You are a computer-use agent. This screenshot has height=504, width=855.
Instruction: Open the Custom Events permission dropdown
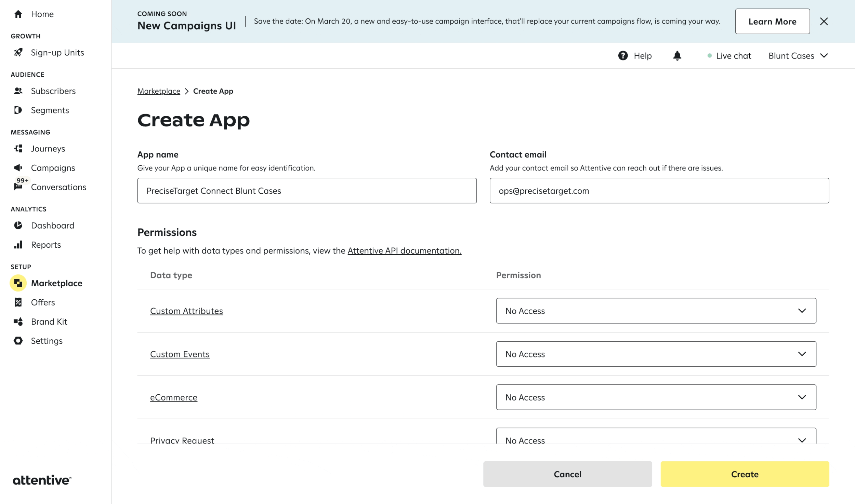656,354
